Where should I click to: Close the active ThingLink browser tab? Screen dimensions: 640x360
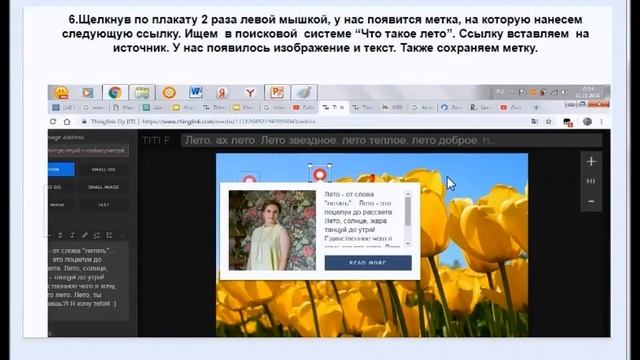[342, 107]
